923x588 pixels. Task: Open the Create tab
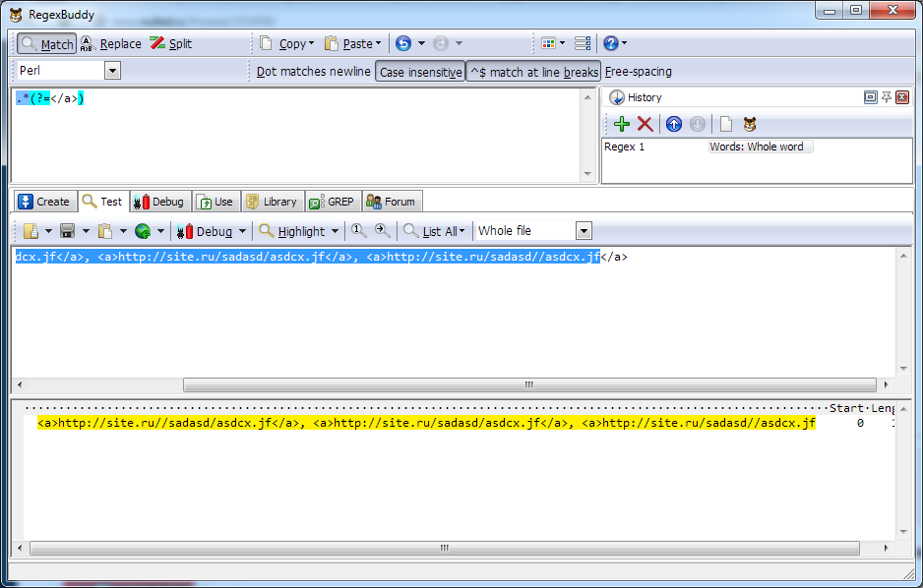(x=44, y=202)
